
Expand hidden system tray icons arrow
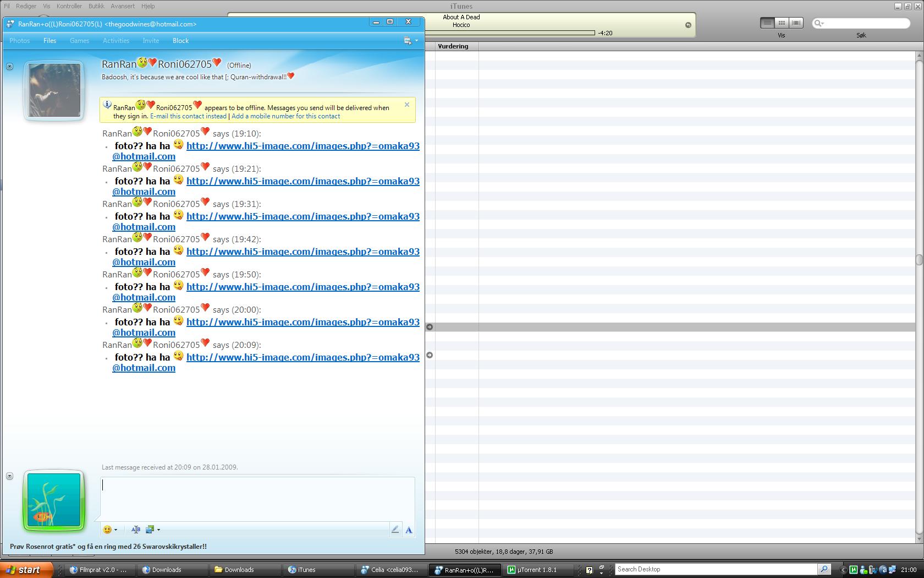tap(843, 570)
